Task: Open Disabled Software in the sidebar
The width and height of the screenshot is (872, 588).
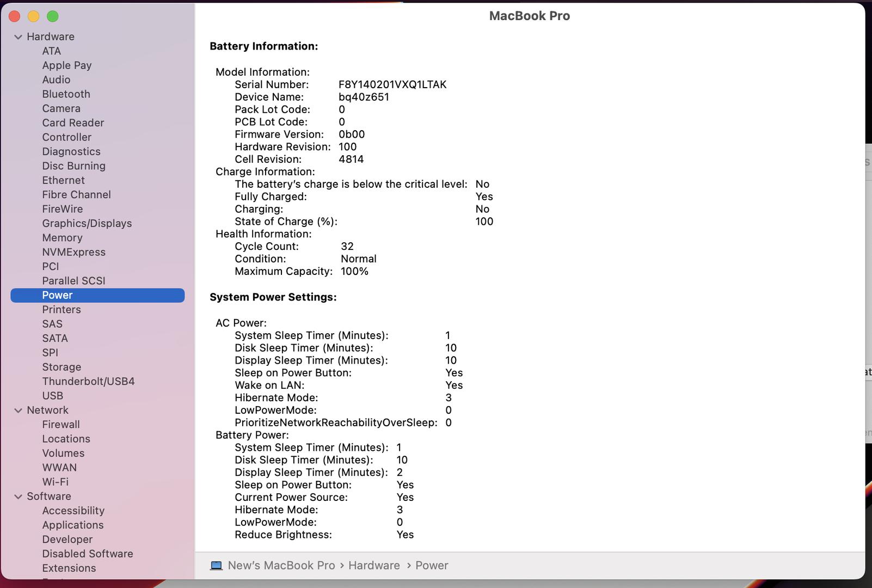Action: [88, 554]
